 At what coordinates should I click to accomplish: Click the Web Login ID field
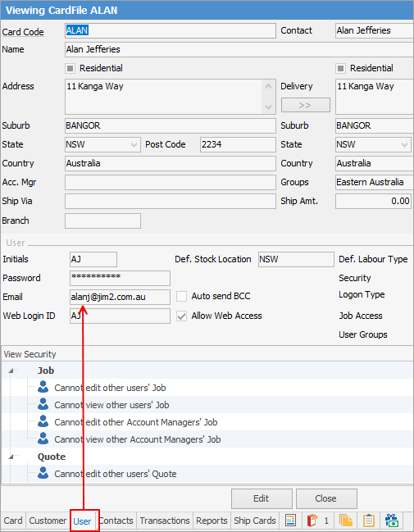click(121, 316)
